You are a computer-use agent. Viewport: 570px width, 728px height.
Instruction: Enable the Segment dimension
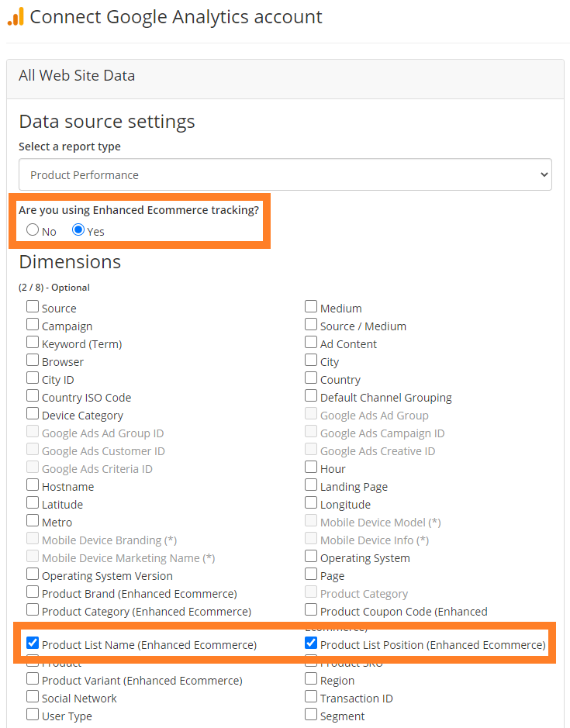[x=311, y=714]
